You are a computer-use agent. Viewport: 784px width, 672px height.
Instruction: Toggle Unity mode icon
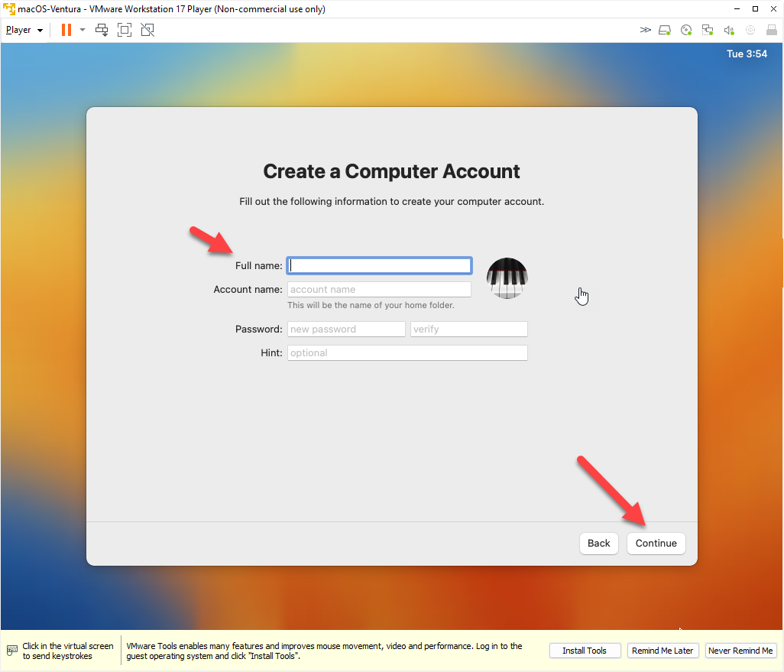point(147,30)
